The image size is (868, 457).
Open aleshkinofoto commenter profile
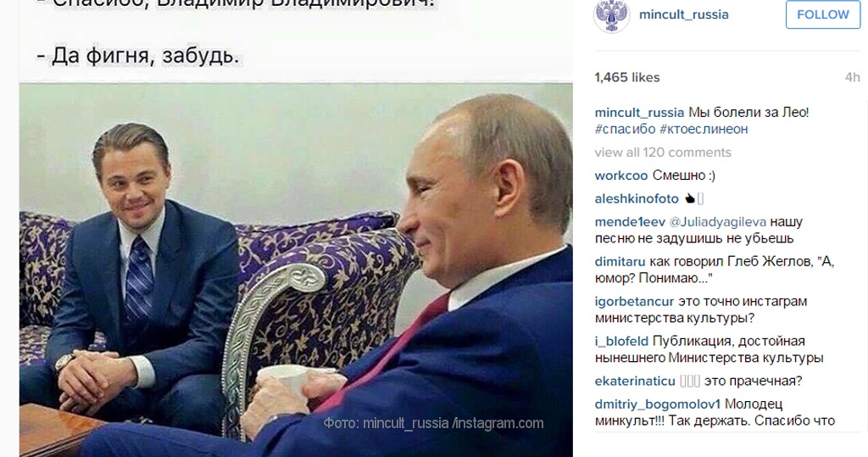(x=637, y=199)
